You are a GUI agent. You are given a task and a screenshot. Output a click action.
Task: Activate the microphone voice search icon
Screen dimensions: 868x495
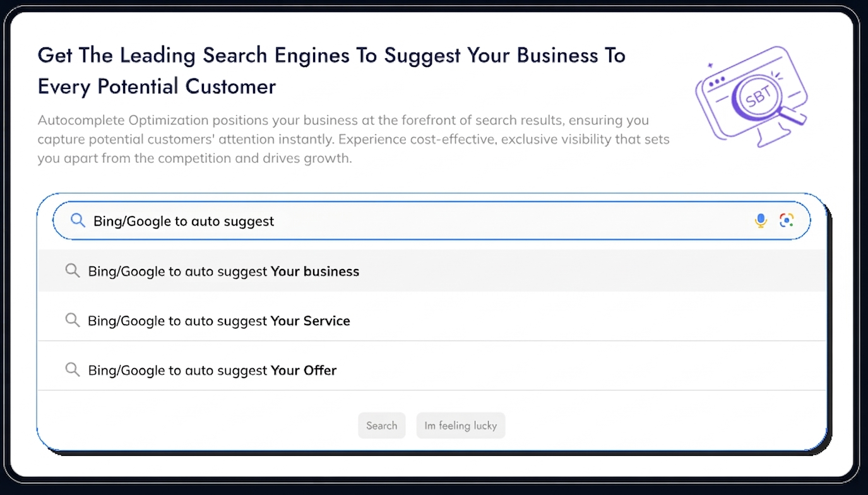point(761,220)
